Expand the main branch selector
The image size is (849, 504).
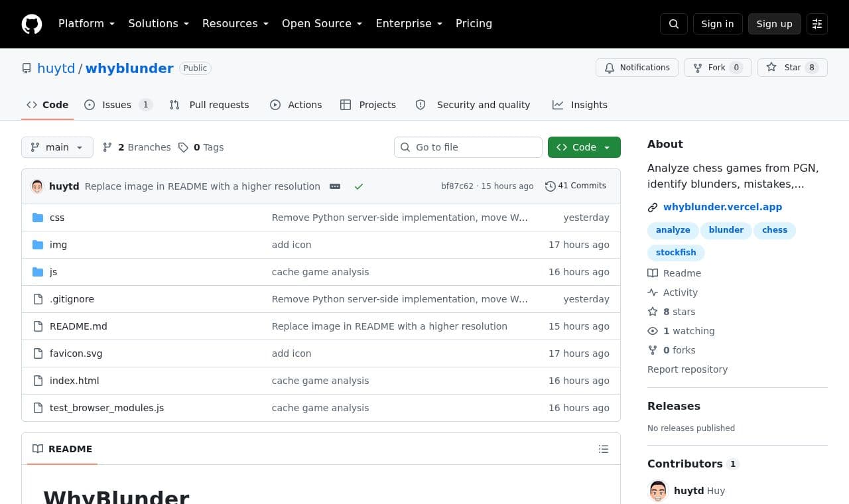[57, 147]
